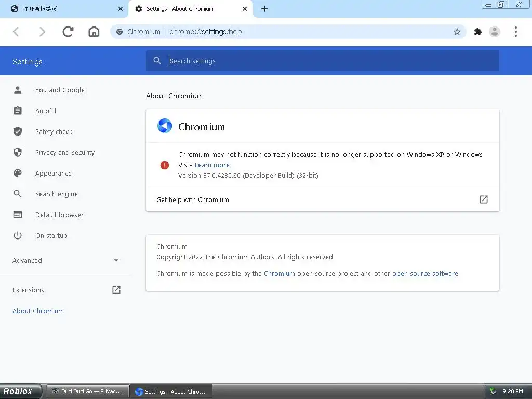Click the Appearance palette icon
This screenshot has width=532, height=399.
pos(18,173)
